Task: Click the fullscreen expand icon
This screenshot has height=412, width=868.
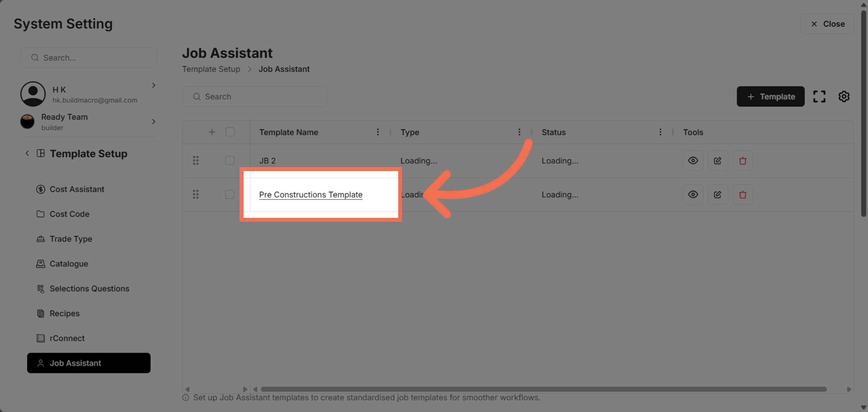Action: 819,96
